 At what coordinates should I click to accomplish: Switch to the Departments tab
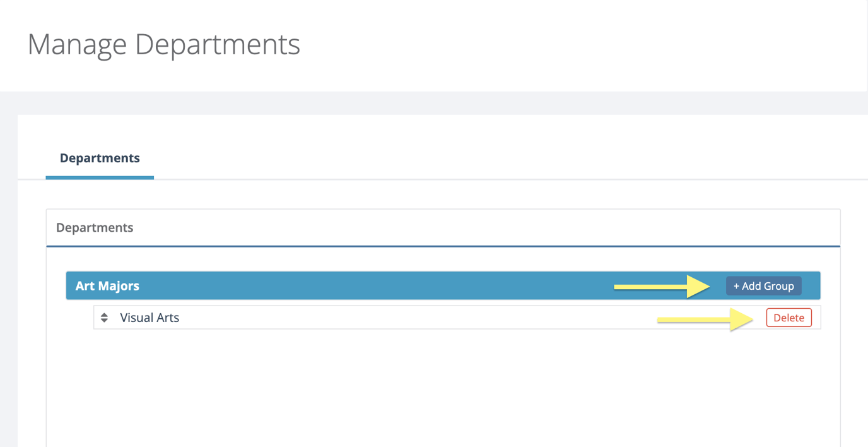99,158
